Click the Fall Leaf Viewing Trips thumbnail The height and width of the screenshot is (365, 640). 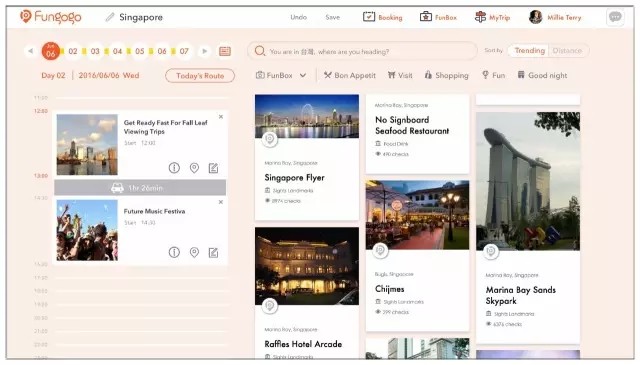87,145
